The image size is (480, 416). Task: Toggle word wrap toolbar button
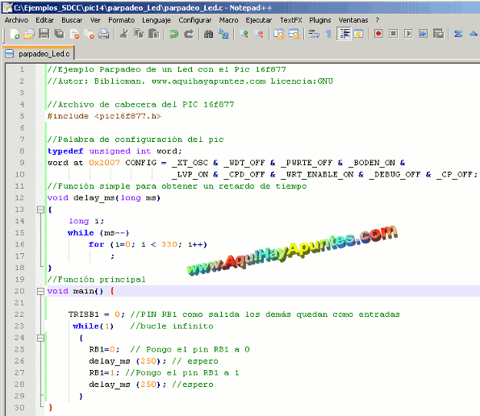[x=314, y=34]
